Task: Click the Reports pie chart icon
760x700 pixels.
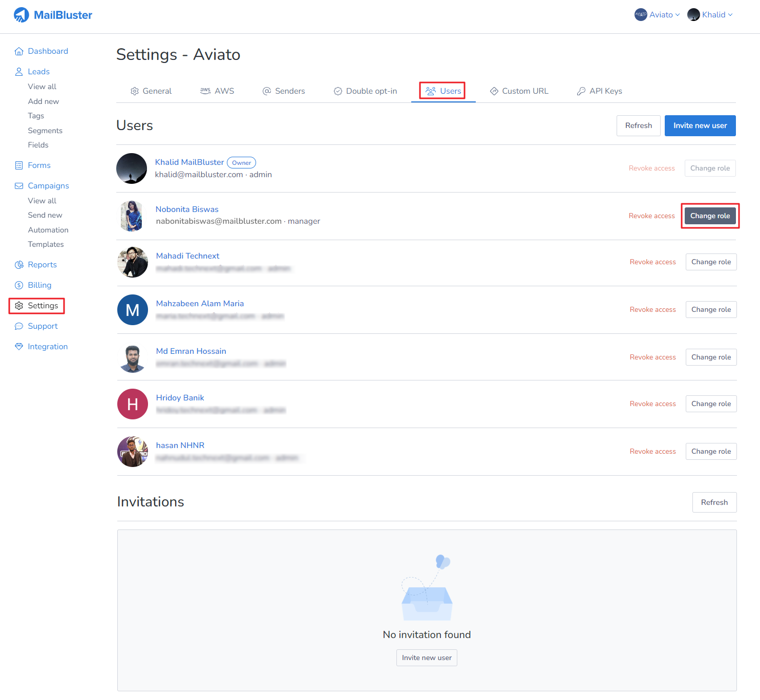Action: coord(19,265)
